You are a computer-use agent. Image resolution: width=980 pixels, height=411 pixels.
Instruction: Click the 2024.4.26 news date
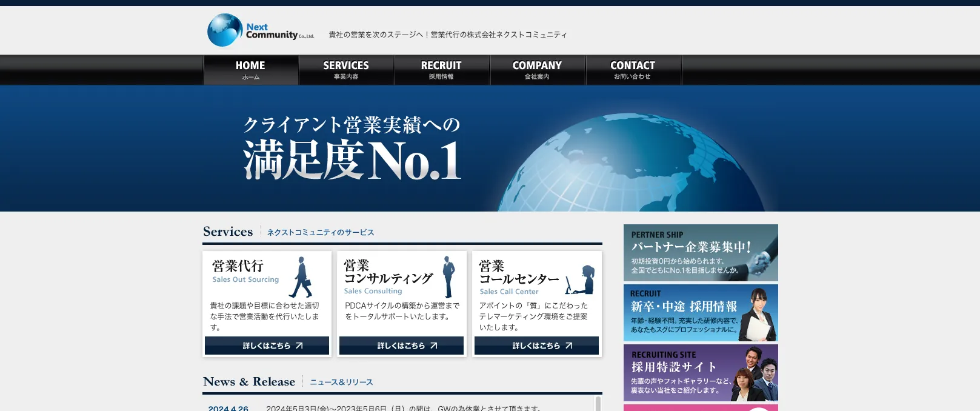point(228,408)
